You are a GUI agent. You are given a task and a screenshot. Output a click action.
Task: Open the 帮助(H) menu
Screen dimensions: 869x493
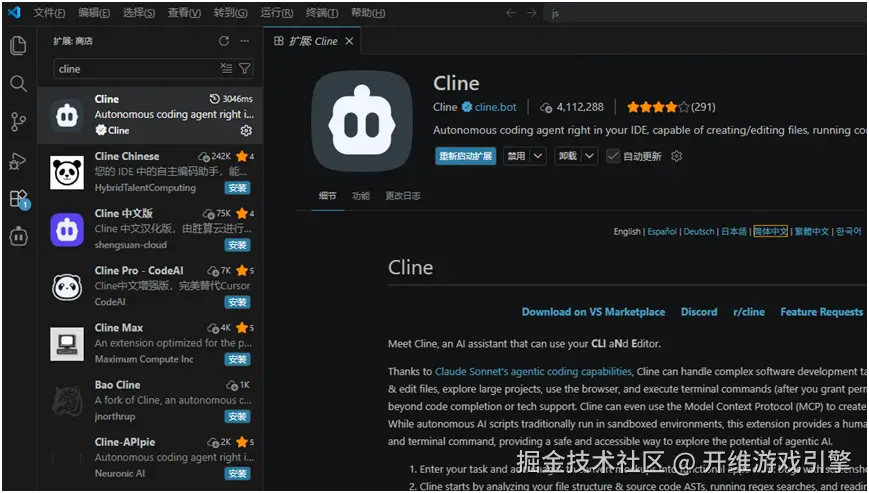[368, 13]
